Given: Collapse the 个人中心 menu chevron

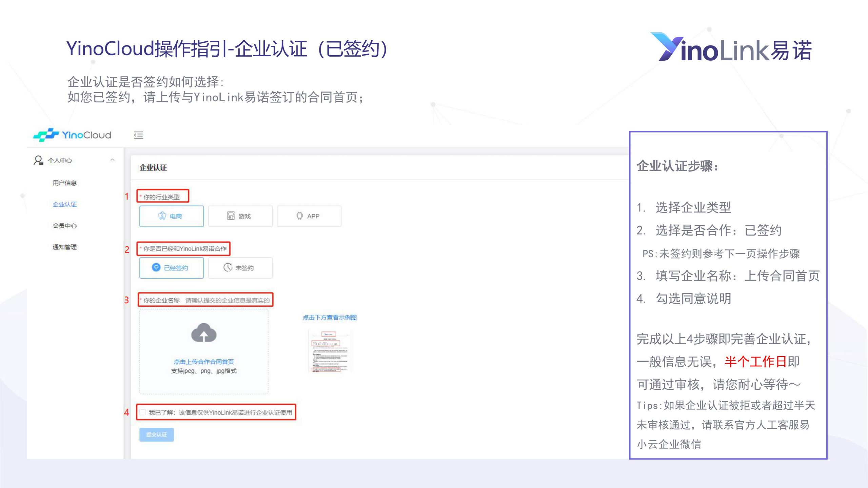Looking at the screenshot, I should (113, 160).
